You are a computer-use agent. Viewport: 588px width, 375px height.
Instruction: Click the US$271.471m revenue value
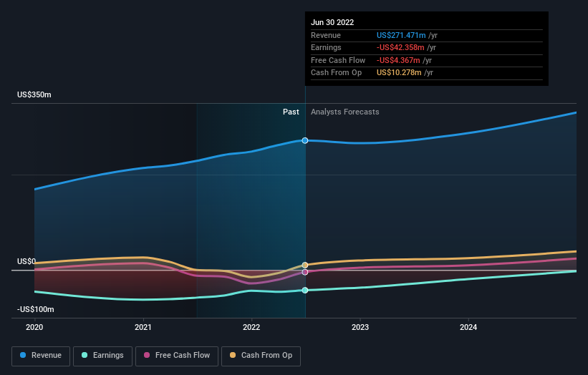point(401,35)
